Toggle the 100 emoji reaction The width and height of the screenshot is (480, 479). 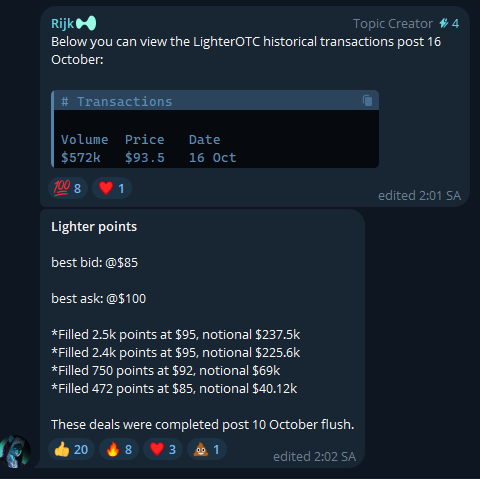pyautogui.click(x=68, y=188)
